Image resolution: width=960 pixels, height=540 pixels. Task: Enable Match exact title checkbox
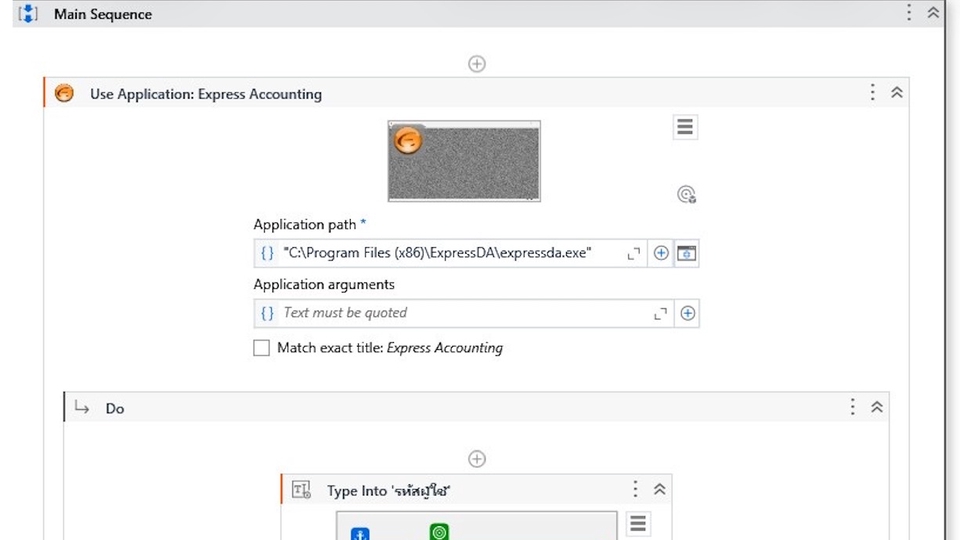[262, 348]
